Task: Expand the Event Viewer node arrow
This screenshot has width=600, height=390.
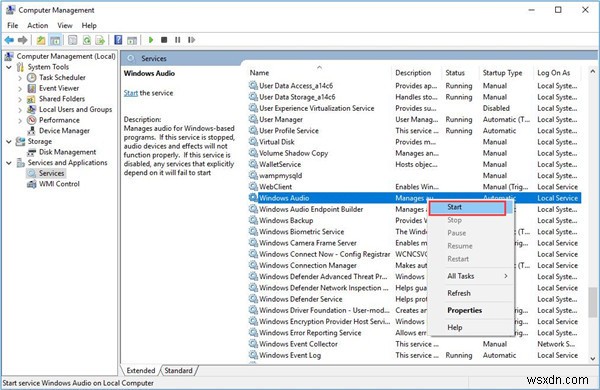Action: coord(20,88)
